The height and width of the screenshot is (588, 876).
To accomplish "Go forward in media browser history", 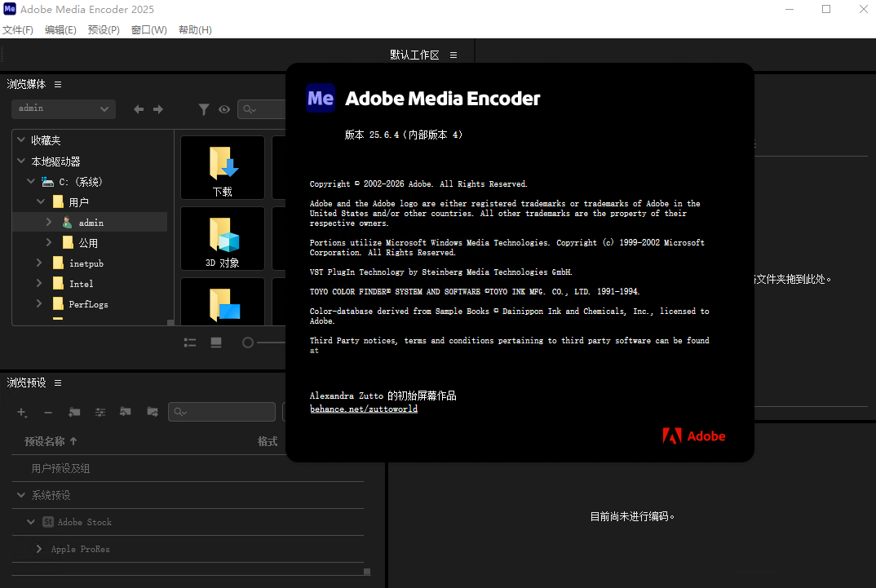I will click(x=158, y=109).
